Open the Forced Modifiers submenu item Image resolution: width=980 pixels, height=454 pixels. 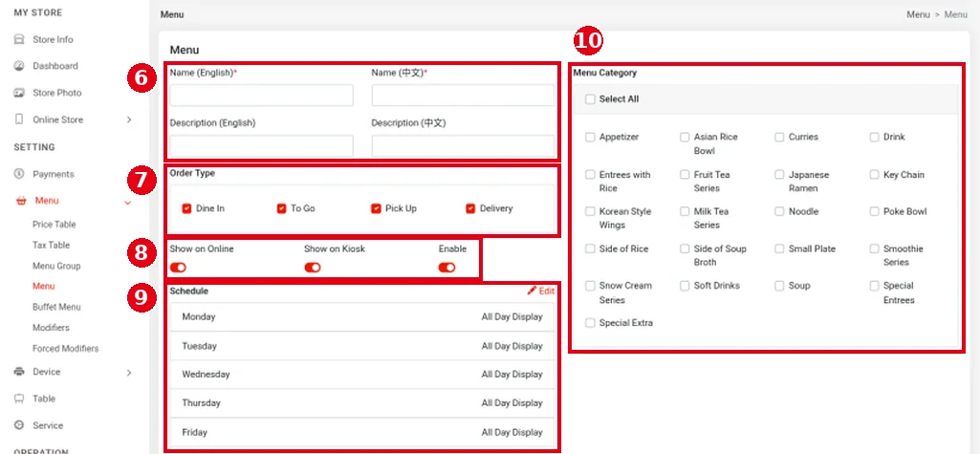pos(66,349)
